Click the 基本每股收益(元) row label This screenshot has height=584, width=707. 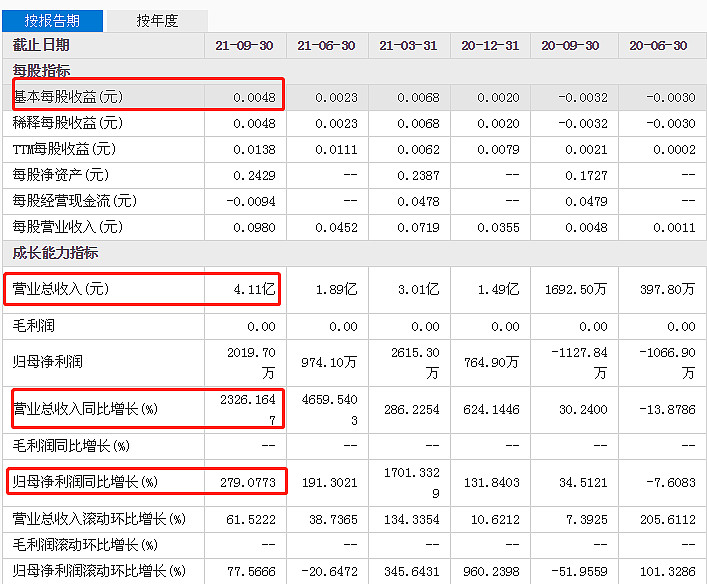[x=68, y=97]
